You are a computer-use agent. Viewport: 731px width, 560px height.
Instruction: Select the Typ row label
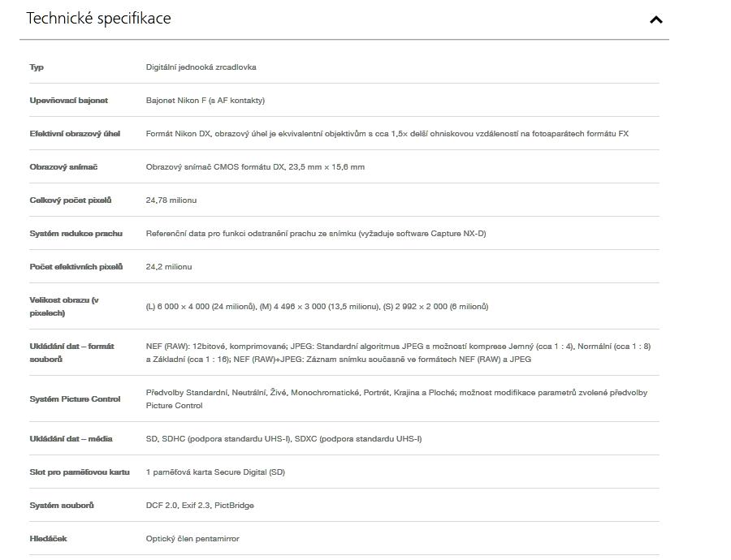click(x=37, y=67)
